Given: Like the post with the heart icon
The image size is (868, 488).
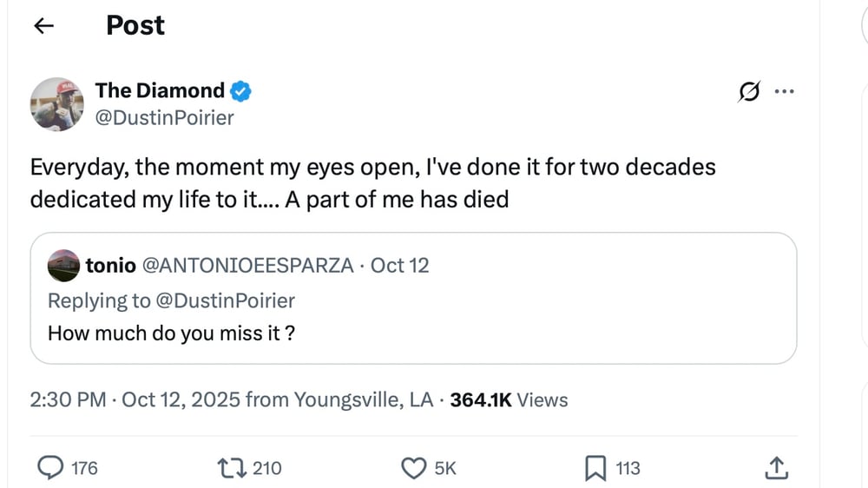Looking at the screenshot, I should click(413, 469).
